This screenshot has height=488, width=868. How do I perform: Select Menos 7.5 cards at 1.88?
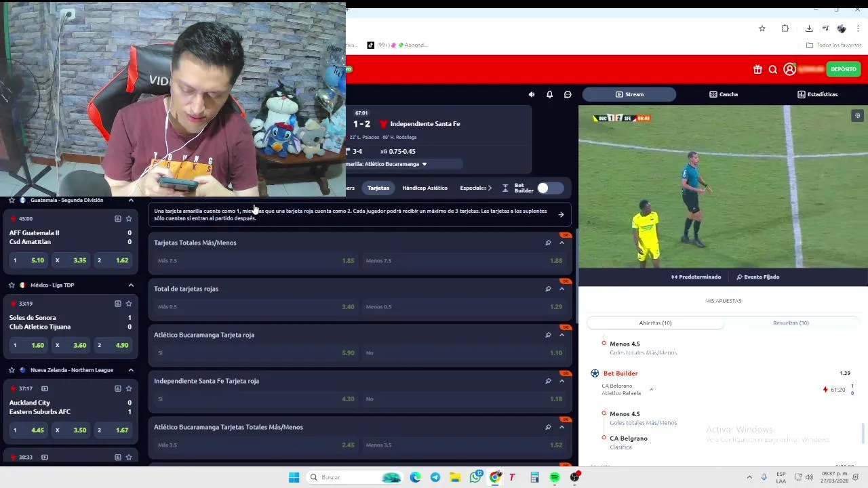[464, 260]
